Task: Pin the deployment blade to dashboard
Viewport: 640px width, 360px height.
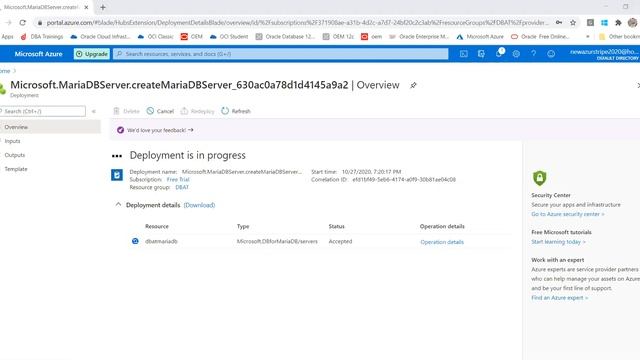Action: (413, 85)
